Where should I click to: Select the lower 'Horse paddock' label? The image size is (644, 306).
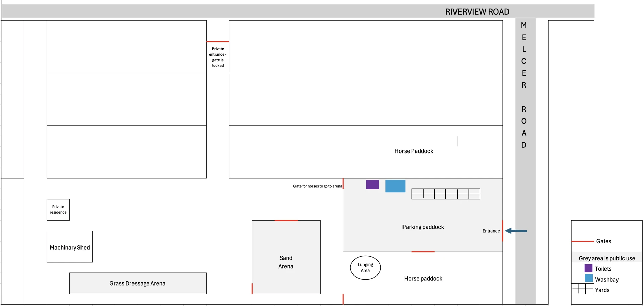(423, 279)
